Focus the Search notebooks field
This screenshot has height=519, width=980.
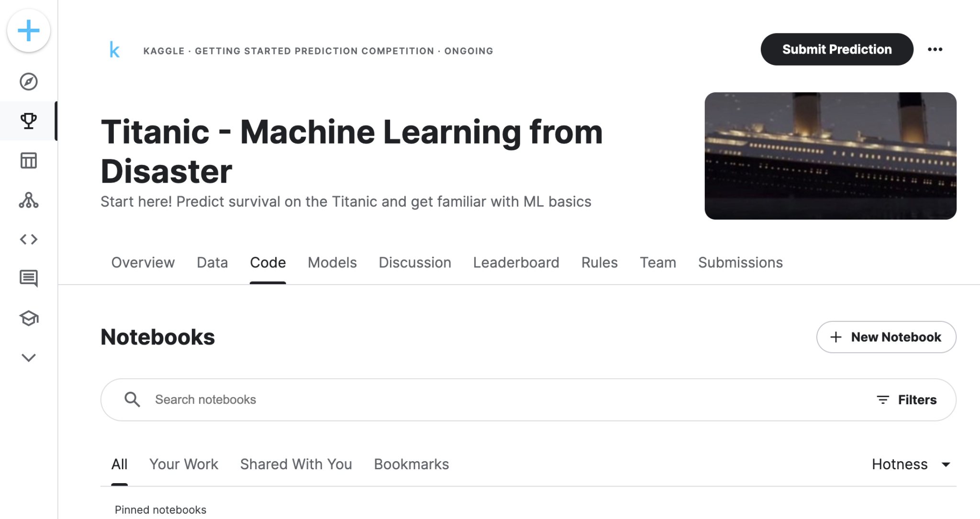point(479,400)
